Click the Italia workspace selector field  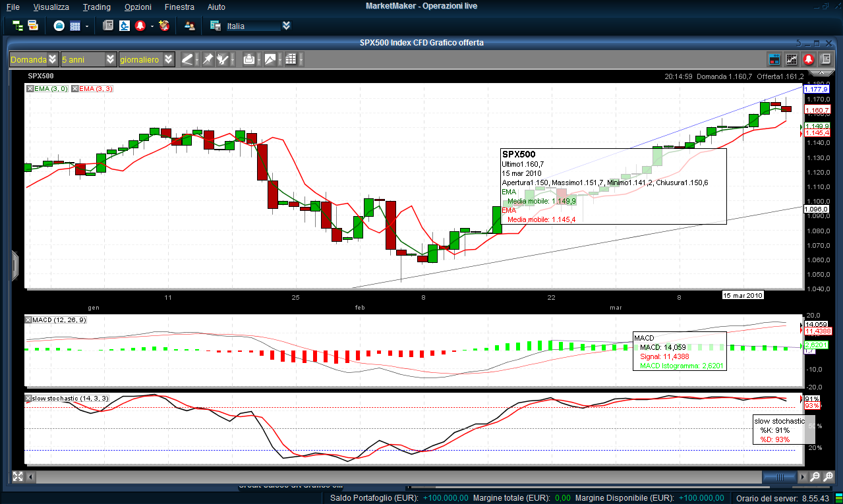tap(253, 26)
